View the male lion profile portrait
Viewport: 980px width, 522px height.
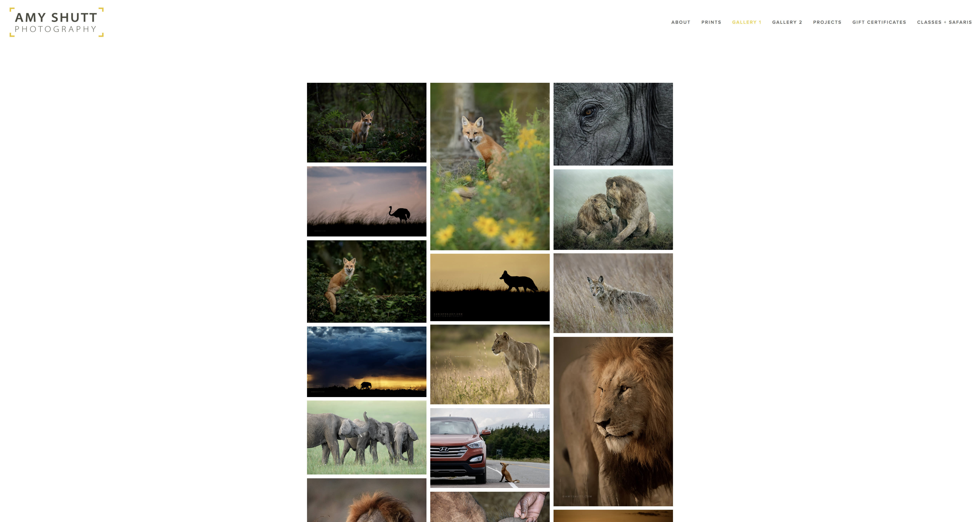click(613, 421)
